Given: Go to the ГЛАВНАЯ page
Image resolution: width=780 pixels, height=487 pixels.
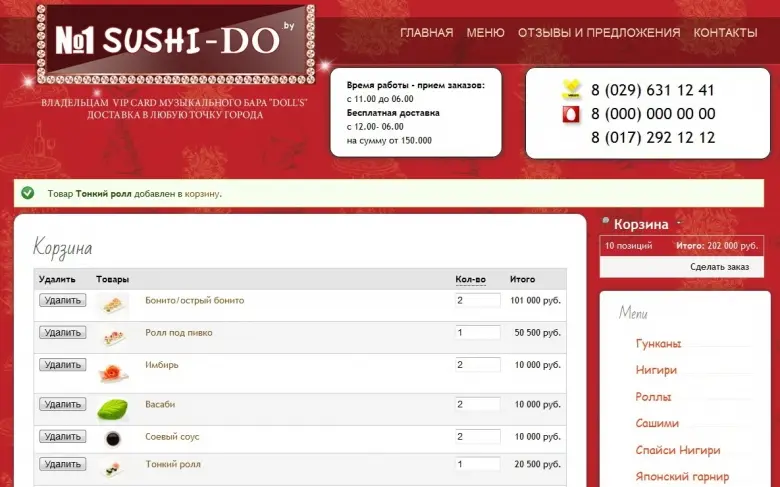Looking at the screenshot, I should [427, 33].
